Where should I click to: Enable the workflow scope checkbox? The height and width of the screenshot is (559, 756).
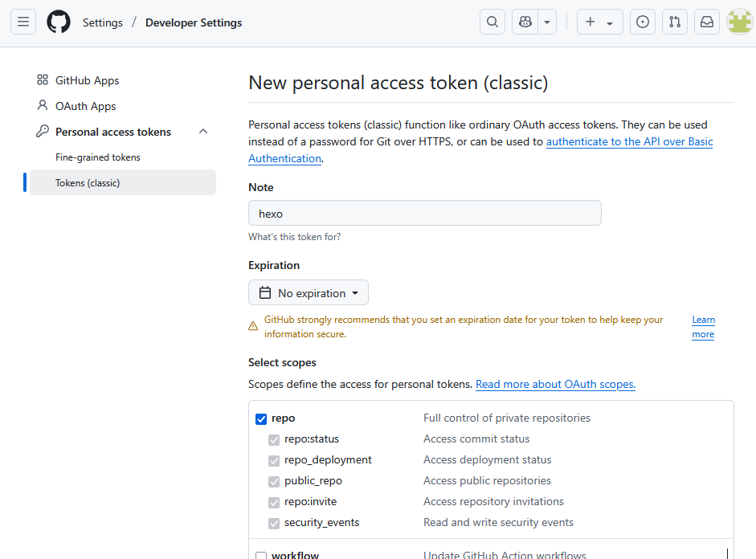[261, 556]
